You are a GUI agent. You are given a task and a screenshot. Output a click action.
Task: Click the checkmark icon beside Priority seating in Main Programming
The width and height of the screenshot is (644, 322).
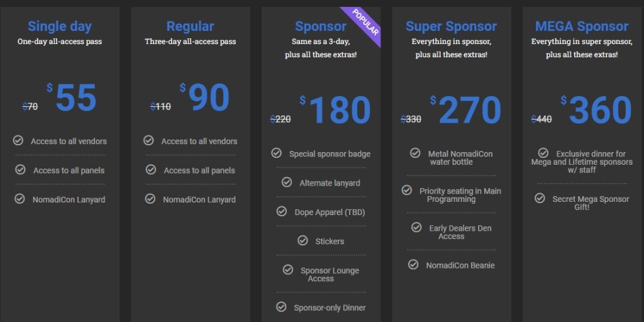tap(407, 190)
